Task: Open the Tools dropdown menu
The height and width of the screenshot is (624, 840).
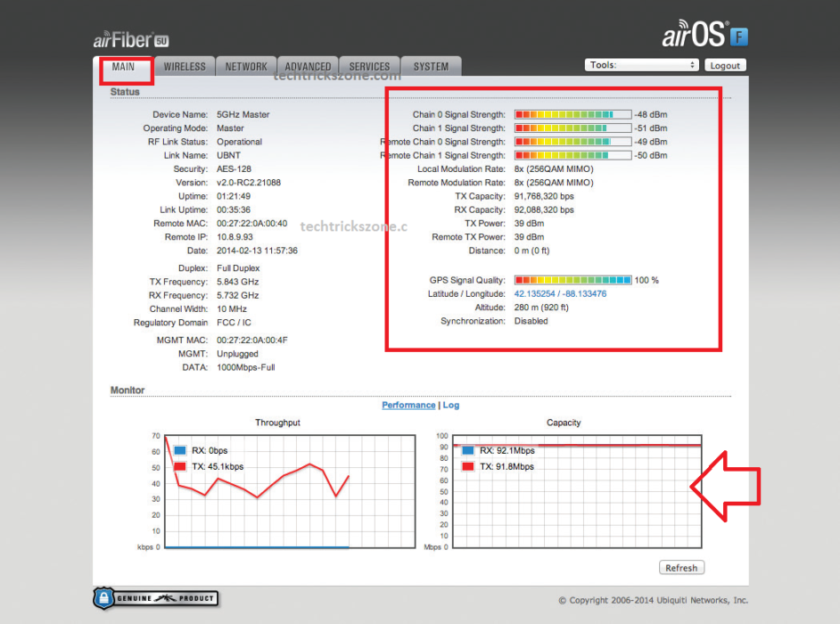Action: (641, 65)
